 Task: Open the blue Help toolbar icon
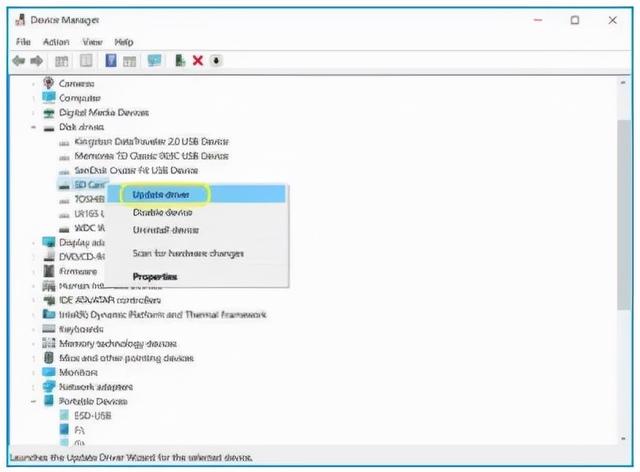[111, 60]
